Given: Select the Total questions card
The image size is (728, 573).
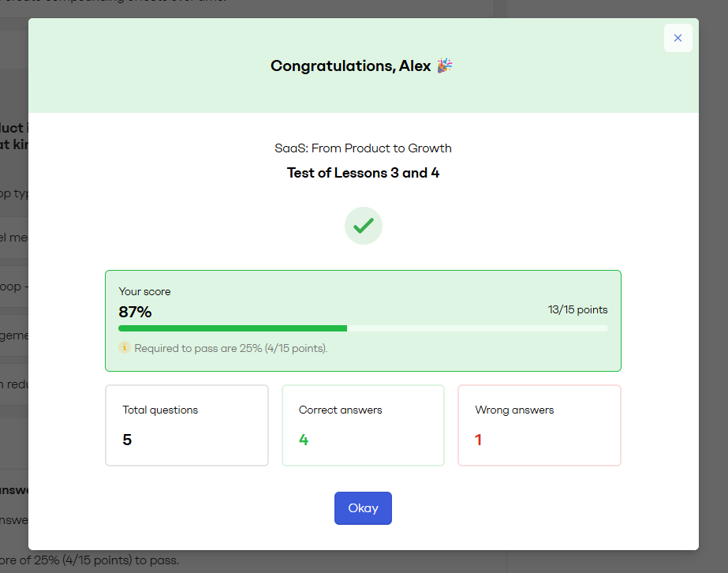Looking at the screenshot, I should pos(187,425).
